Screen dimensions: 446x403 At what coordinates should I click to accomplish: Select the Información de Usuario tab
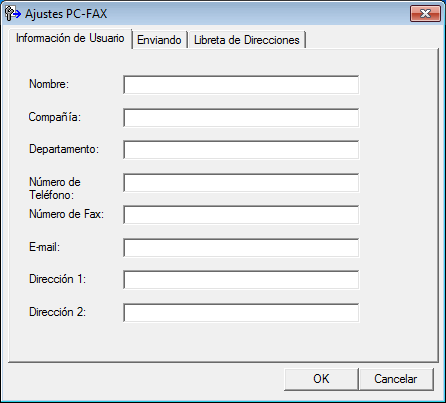point(70,38)
